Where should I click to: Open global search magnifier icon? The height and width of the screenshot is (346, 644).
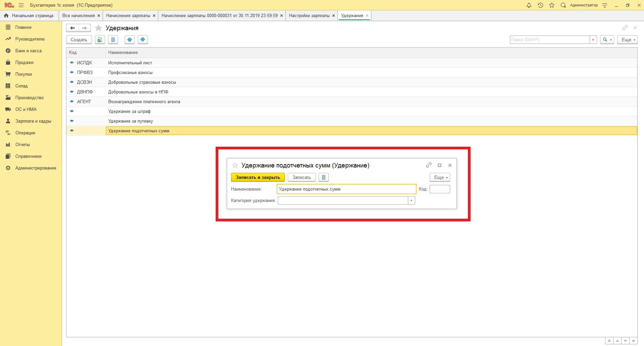(563, 5)
